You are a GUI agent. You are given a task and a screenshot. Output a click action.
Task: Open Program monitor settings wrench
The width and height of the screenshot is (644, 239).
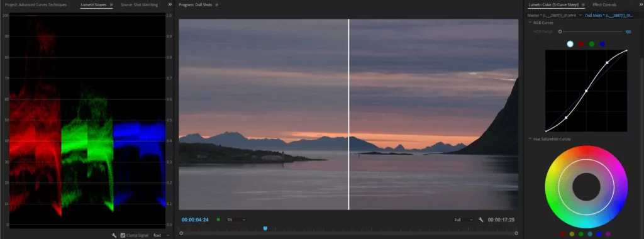481,220
